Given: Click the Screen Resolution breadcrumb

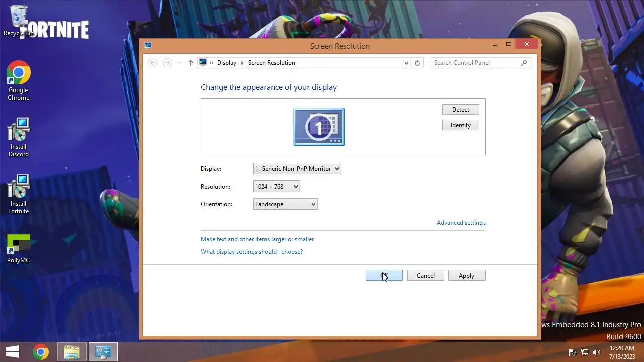Looking at the screenshot, I should click(272, 63).
